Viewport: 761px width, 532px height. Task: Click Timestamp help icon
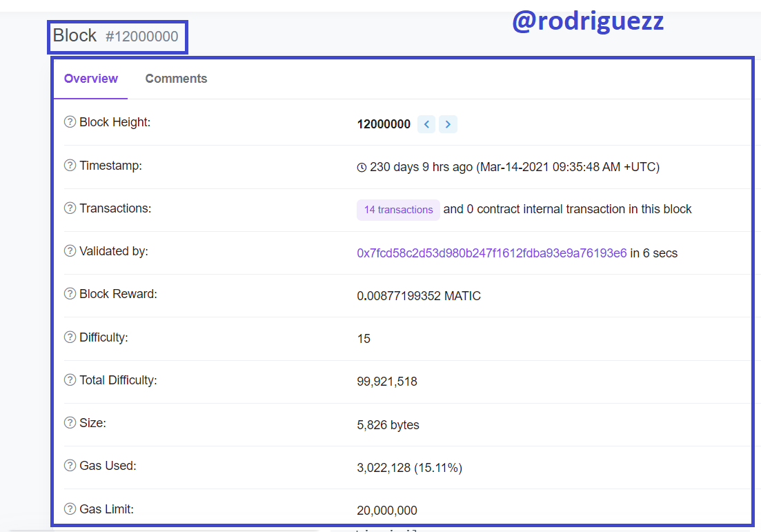[70, 165]
